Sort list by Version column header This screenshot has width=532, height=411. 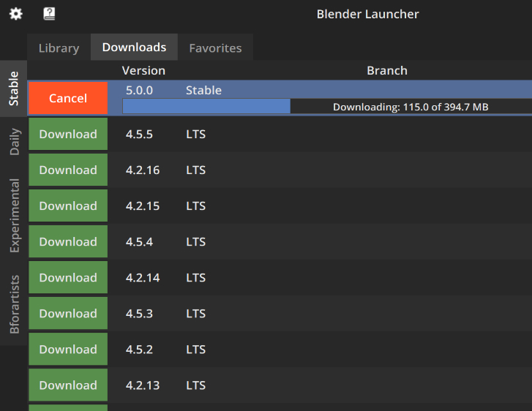143,70
